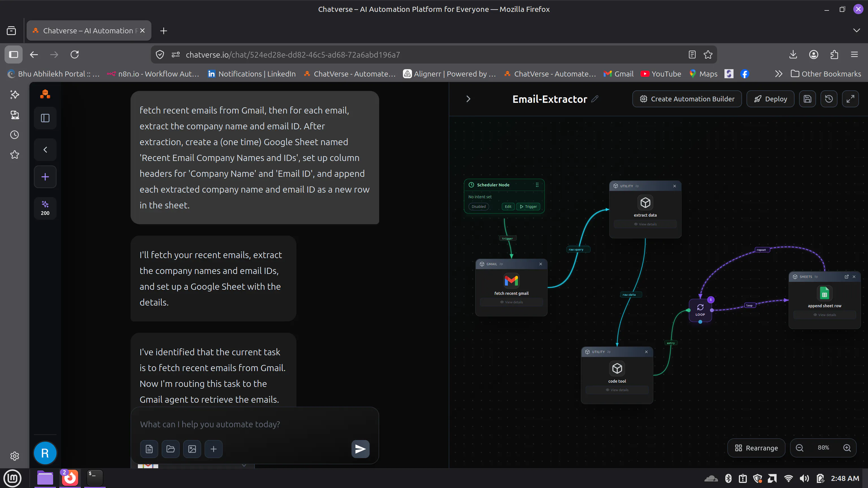Image resolution: width=868 pixels, height=488 pixels.
Task: Click the cube icon in code tool node
Action: coord(617,369)
